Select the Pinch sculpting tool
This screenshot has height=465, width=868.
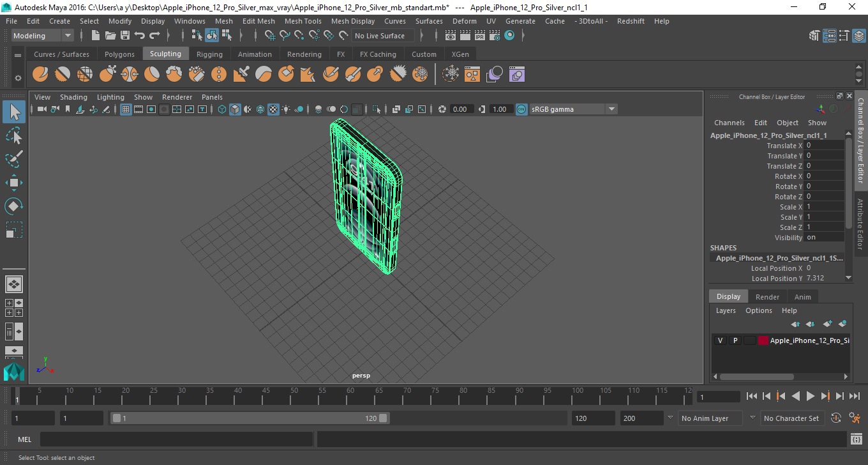(x=130, y=75)
